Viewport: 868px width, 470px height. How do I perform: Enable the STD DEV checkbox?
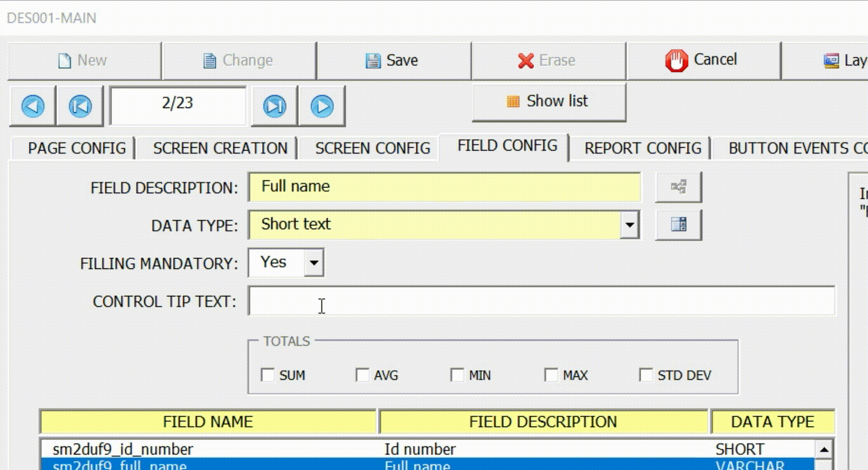click(x=645, y=375)
